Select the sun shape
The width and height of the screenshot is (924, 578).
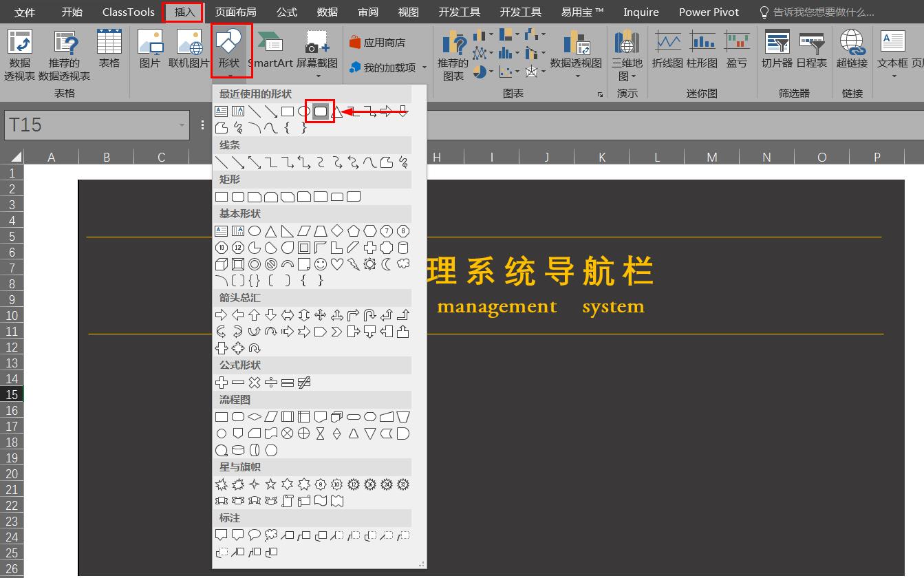click(x=370, y=264)
